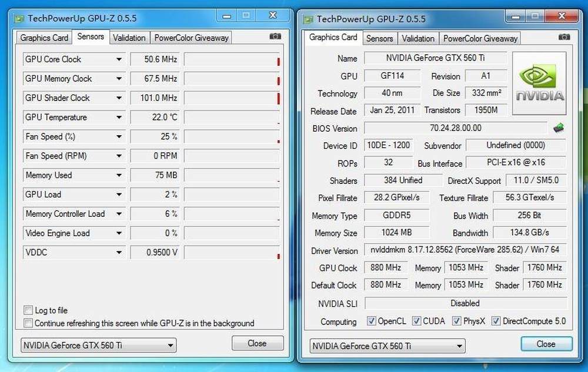This screenshot has height=372, width=588.
Task: Toggle the DirectCompute 5.0 checkbox
Action: pos(496,321)
